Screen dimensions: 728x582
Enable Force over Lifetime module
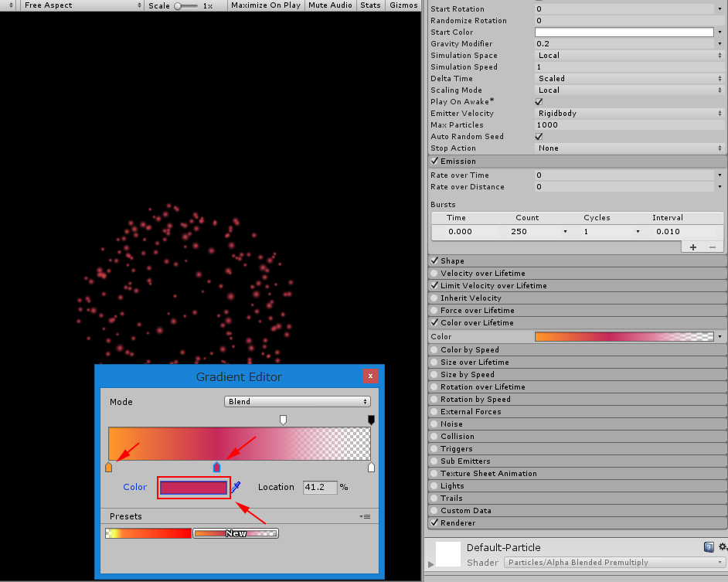[434, 310]
